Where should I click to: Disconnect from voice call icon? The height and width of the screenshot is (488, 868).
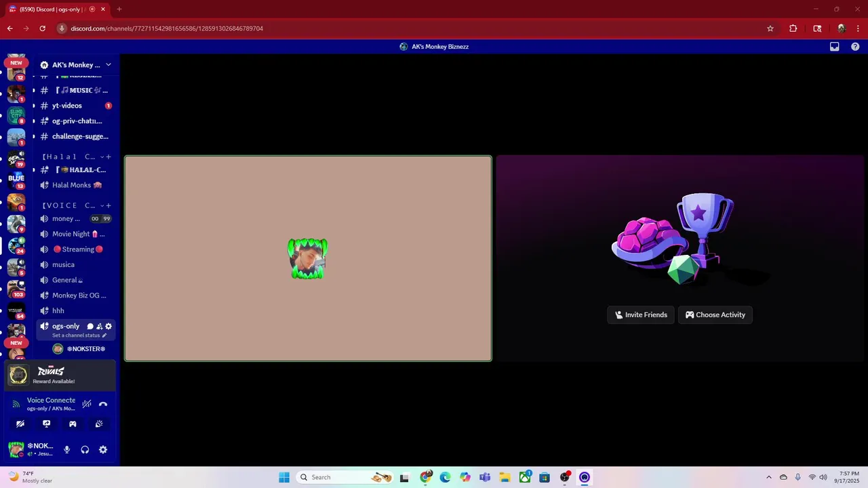pyautogui.click(x=103, y=404)
